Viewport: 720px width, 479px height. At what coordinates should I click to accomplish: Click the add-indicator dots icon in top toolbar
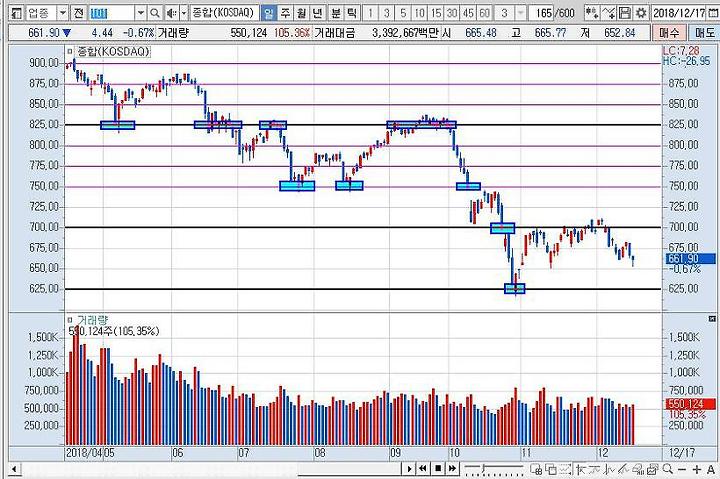592,13
